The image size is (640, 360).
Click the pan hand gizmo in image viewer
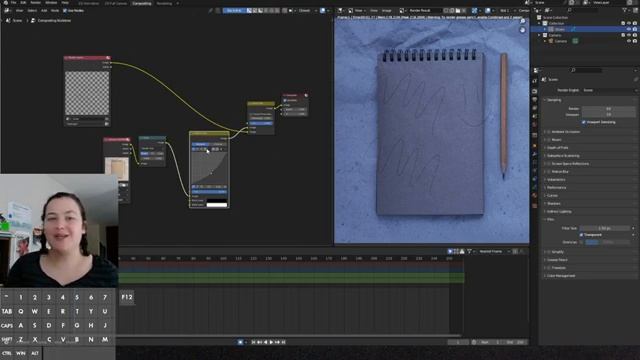tap(522, 30)
